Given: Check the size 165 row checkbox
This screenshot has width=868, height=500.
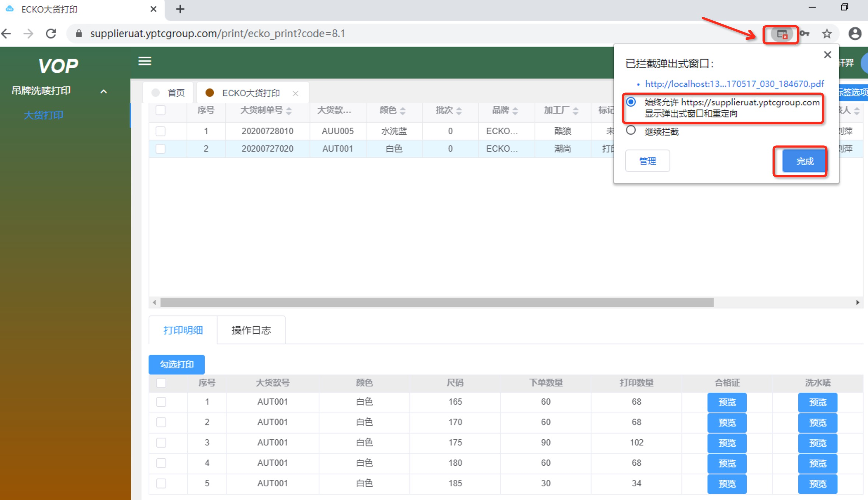Looking at the screenshot, I should (x=161, y=402).
